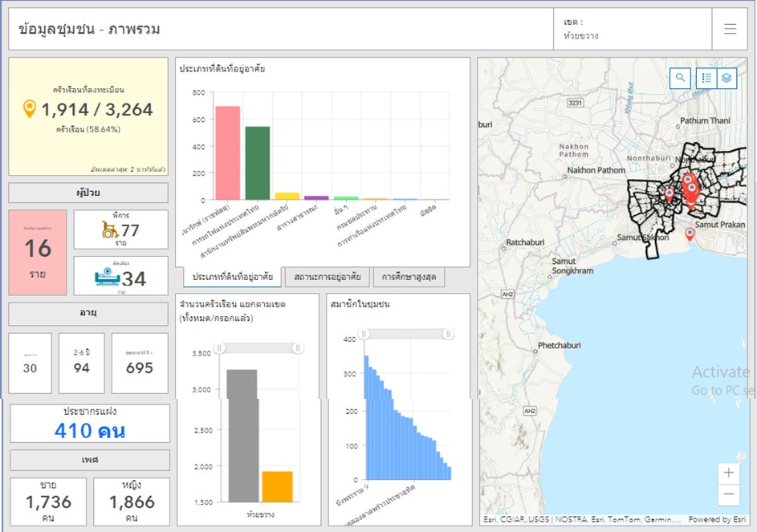Click the map search magnifier icon
The height and width of the screenshot is (532, 757).
[681, 78]
